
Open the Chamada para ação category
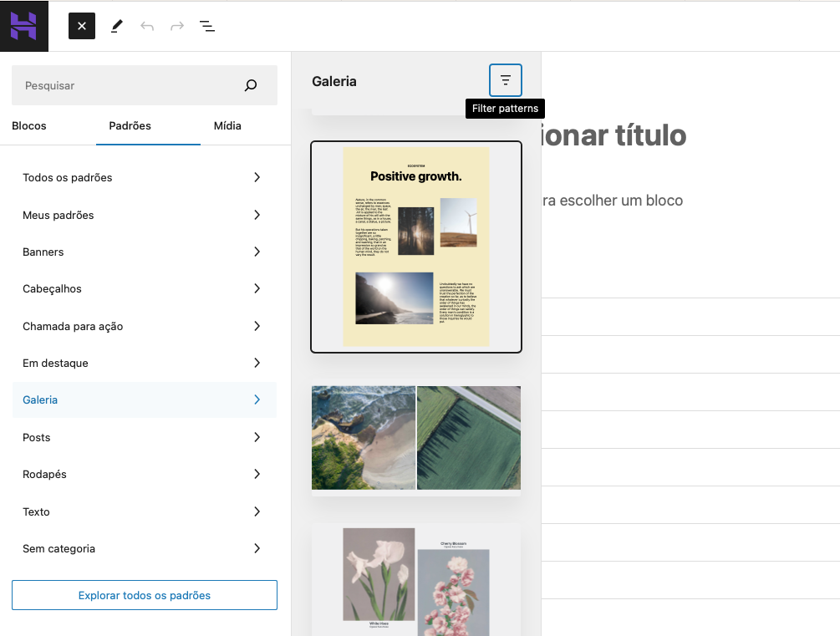[x=144, y=326]
